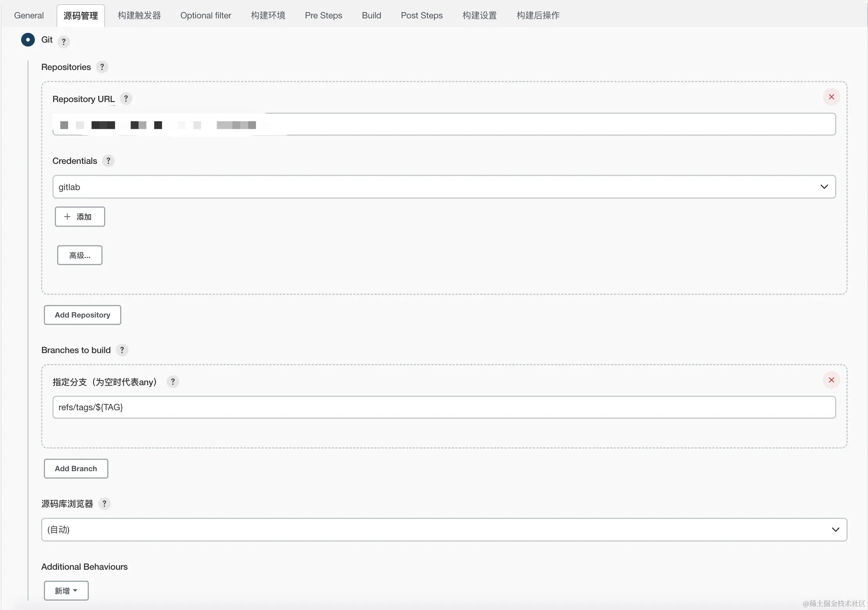Switch to 构建触发器 tab
This screenshot has height=610, width=868.
tap(139, 16)
